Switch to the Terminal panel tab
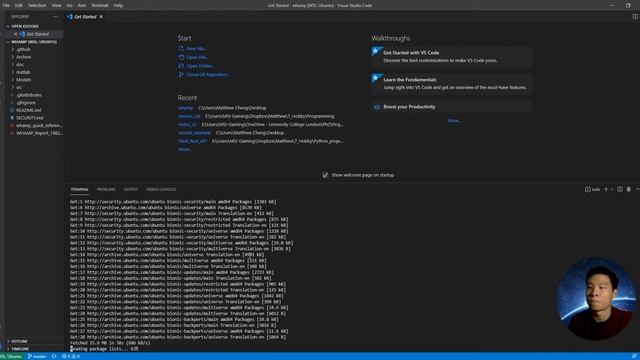This screenshot has width=640, height=360. coord(80,189)
